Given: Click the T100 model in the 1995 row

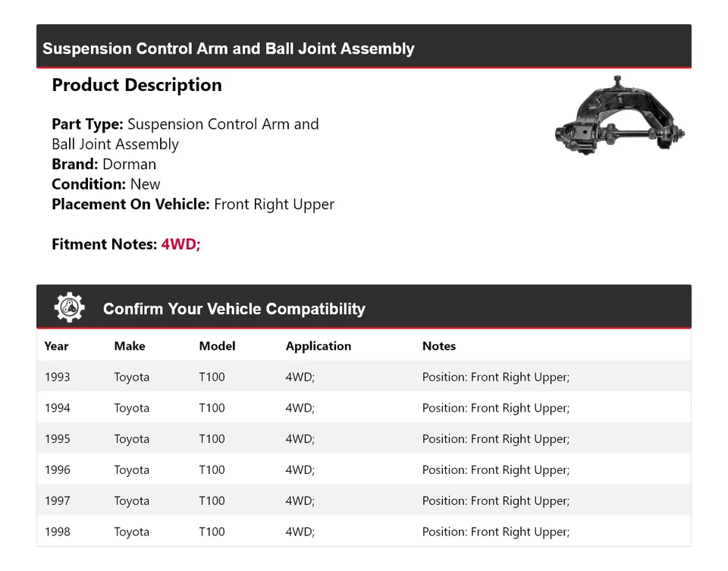Looking at the screenshot, I should tap(212, 439).
